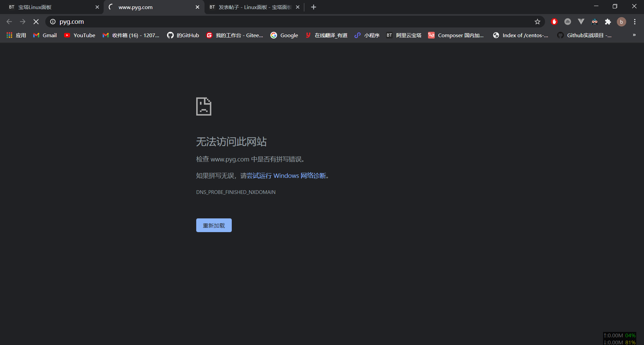Open the 在线翻译_有道 bookmark
Viewport: 644px width, 345px height.
pos(326,35)
